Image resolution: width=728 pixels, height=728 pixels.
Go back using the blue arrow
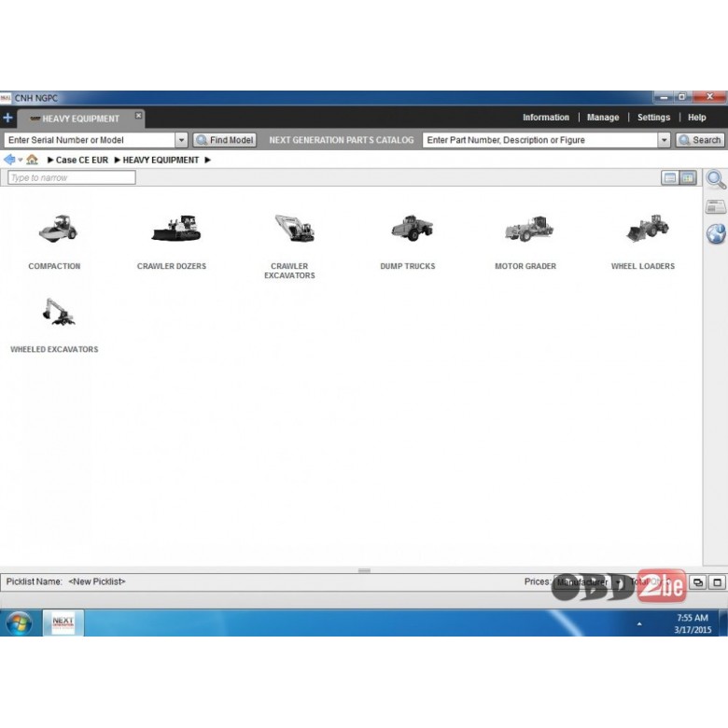pyautogui.click(x=8, y=160)
